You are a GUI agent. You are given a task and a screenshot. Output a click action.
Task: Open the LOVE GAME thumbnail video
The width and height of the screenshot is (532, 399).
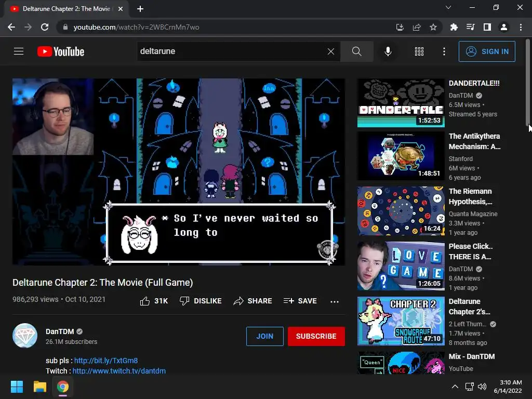point(401,266)
